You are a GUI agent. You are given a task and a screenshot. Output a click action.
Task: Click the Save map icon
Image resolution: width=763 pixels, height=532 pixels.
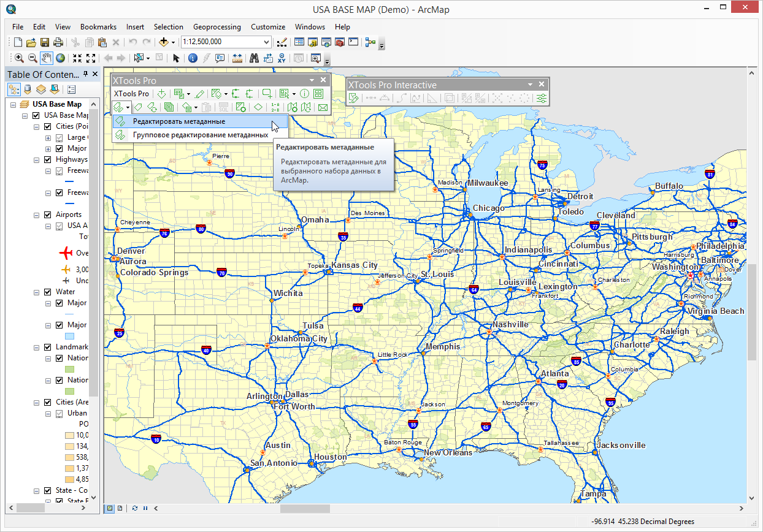point(45,42)
